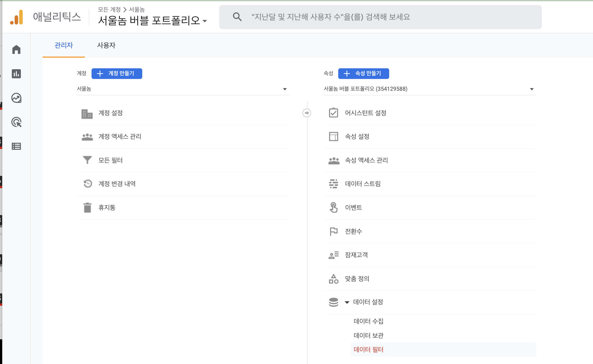Click the building icon for 계정 설정
The width and height of the screenshot is (593, 364).
pyautogui.click(x=87, y=114)
